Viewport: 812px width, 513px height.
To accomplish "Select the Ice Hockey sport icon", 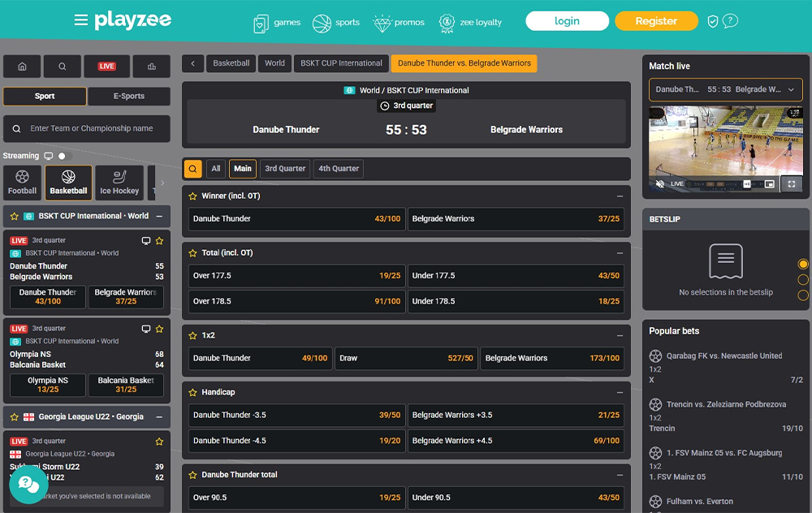I will [x=119, y=183].
